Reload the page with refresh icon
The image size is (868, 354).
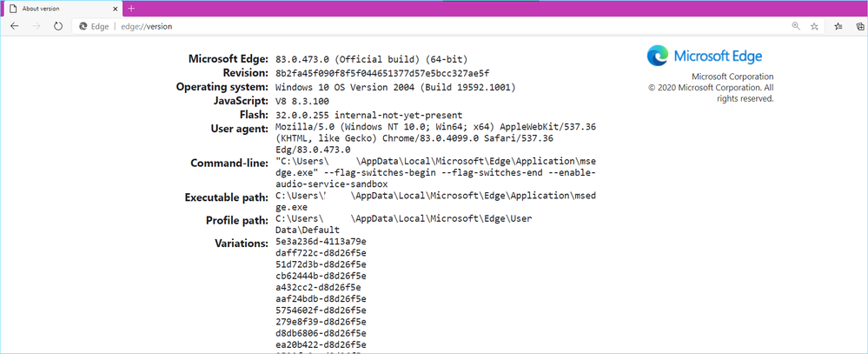coord(58,26)
